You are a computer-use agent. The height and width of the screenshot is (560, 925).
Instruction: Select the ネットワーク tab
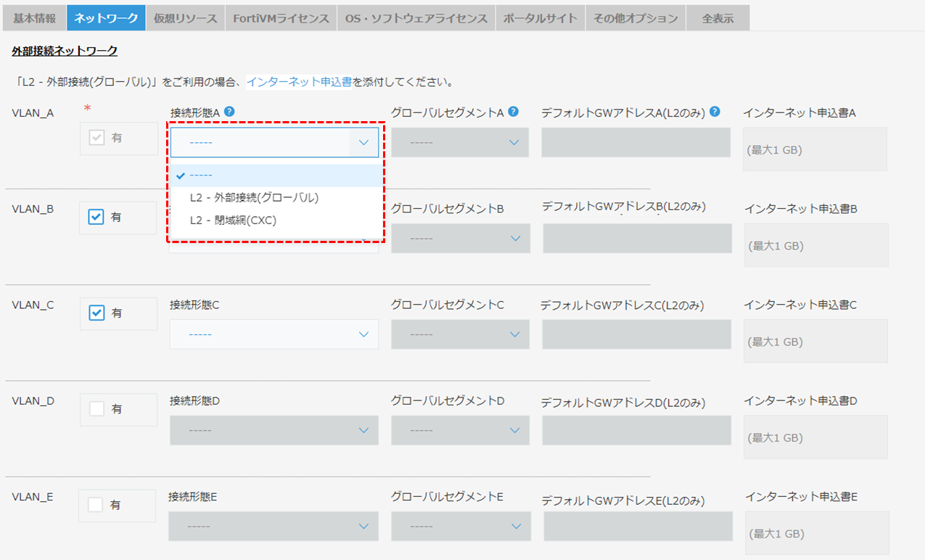click(x=106, y=18)
